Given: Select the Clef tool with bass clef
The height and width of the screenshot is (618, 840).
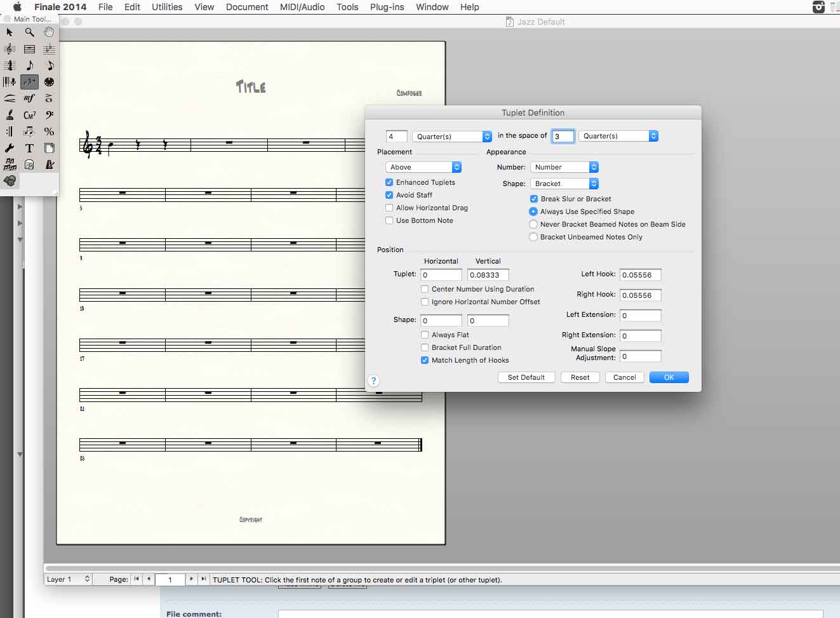Looking at the screenshot, I should (x=49, y=115).
